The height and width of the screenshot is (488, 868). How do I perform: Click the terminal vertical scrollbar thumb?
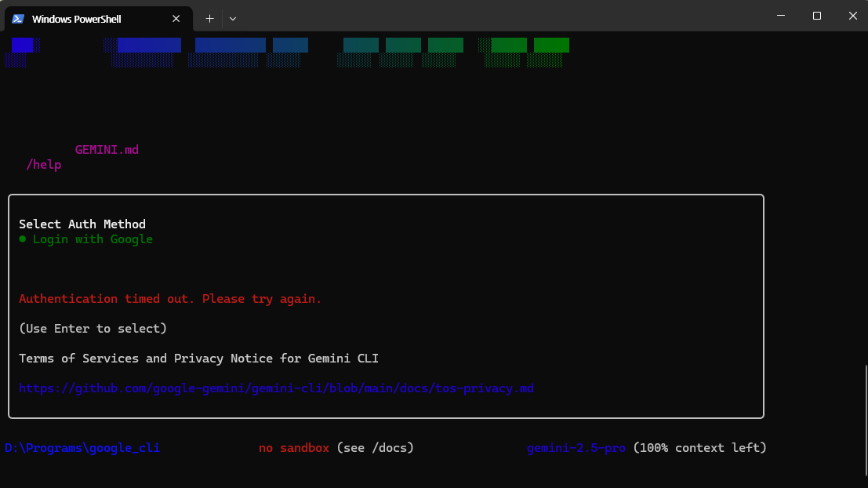coord(866,420)
